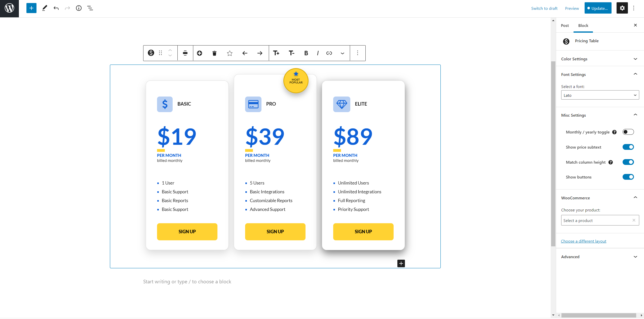Switch to the Post tab
This screenshot has height=319, width=644.
pos(565,25)
